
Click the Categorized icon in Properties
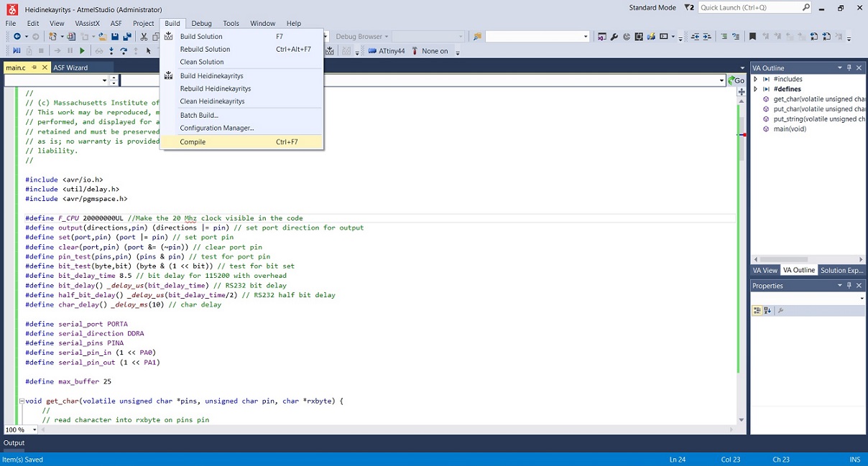757,311
